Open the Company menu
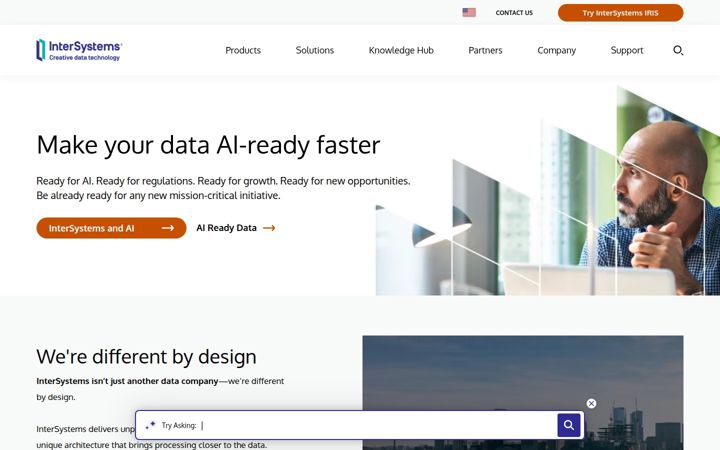Viewport: 720px width, 450px height. coord(557,50)
